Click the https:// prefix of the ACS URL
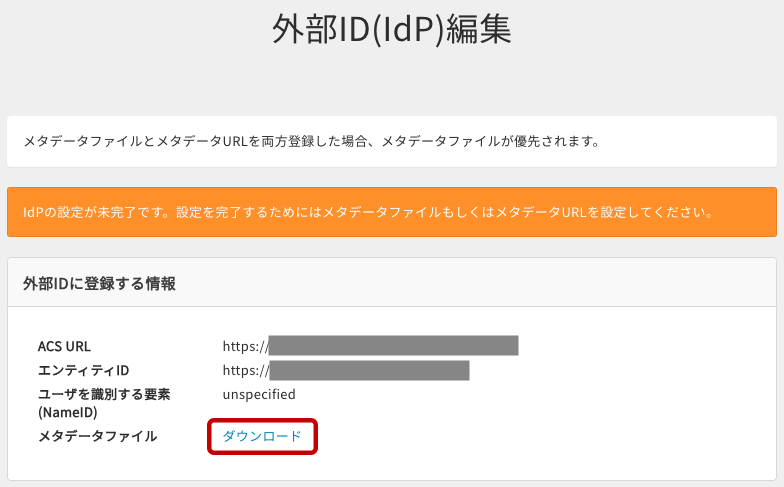Screen dimensions: 784x487 (x=245, y=347)
